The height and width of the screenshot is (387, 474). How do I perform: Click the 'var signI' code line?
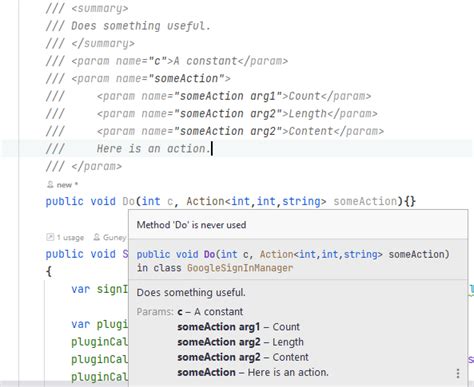click(x=99, y=289)
